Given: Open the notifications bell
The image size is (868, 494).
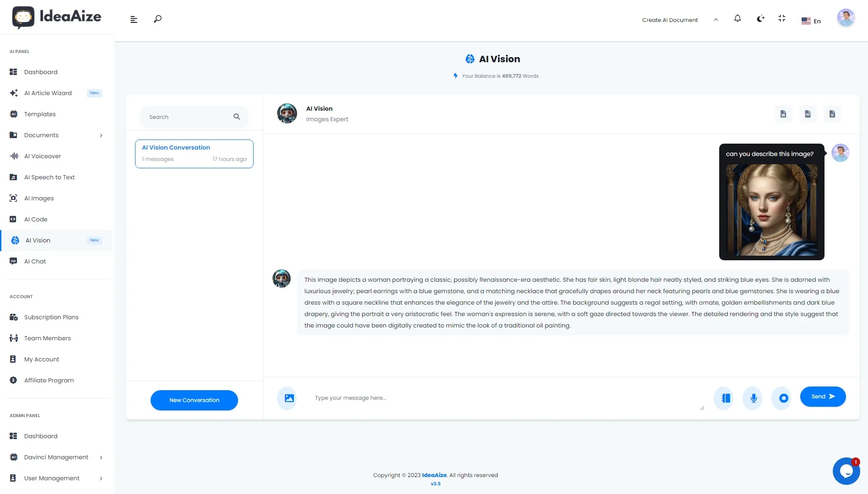Looking at the screenshot, I should pos(738,18).
